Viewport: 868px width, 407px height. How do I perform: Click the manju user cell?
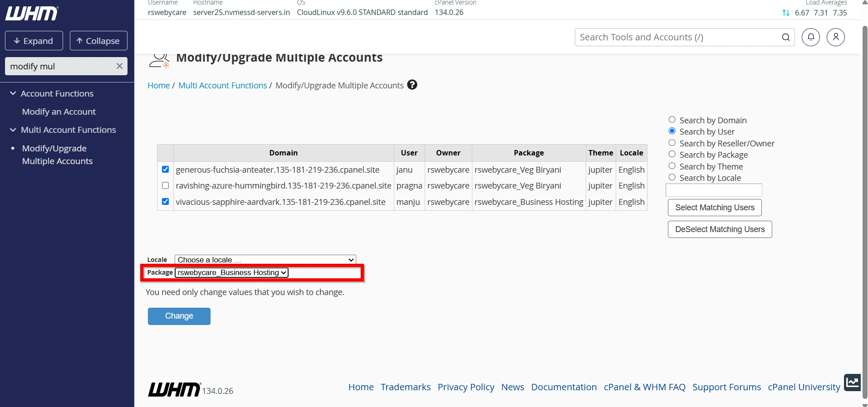point(409,202)
